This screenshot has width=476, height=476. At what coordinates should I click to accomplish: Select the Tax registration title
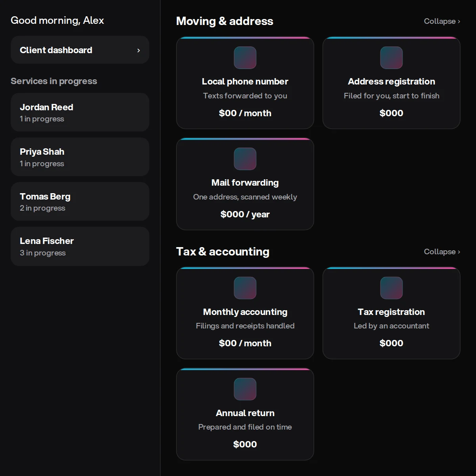click(392, 312)
